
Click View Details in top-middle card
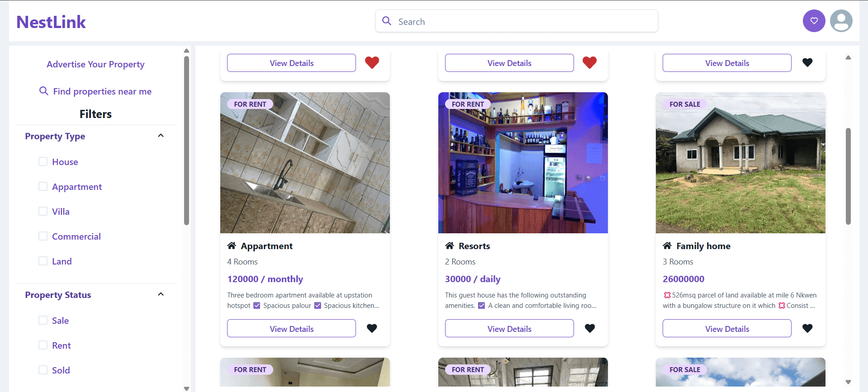[x=509, y=63]
